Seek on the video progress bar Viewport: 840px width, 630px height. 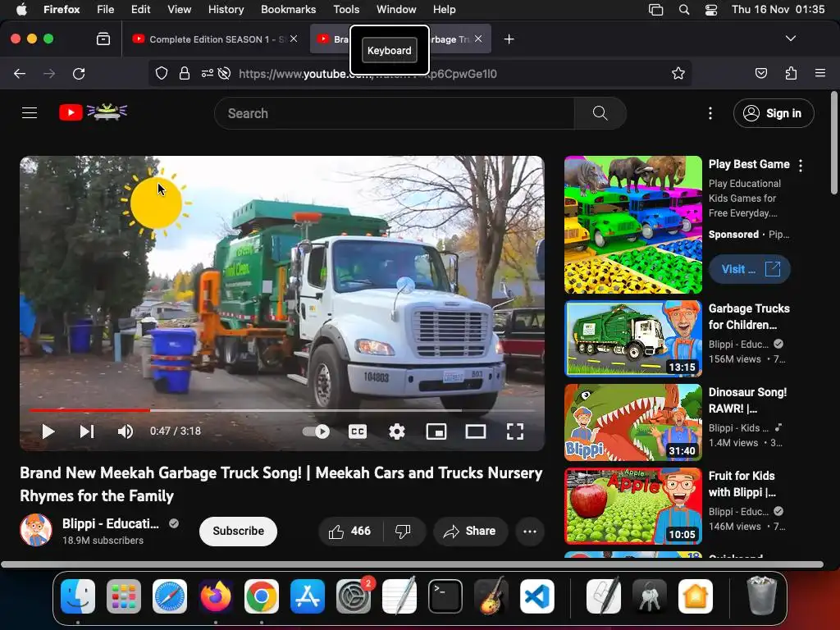coord(282,410)
